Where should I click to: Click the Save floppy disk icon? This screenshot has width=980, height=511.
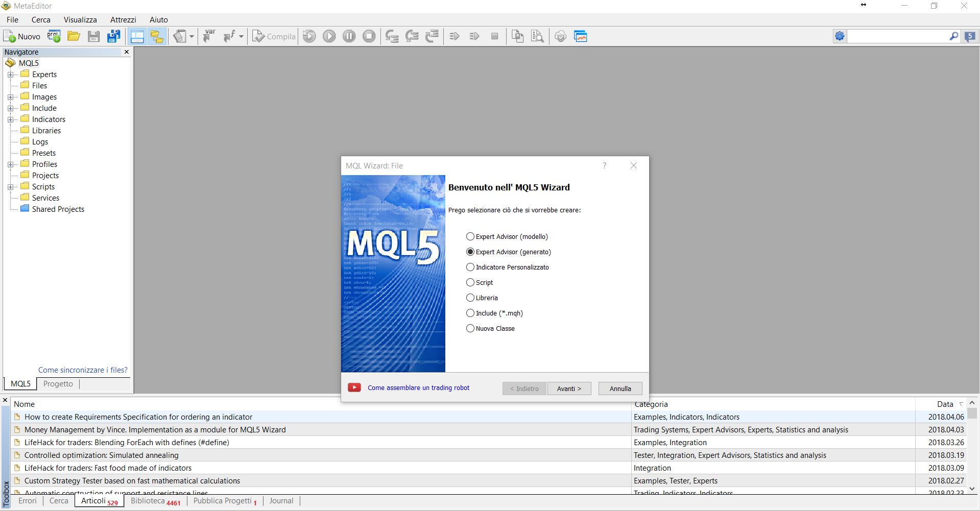(x=93, y=36)
